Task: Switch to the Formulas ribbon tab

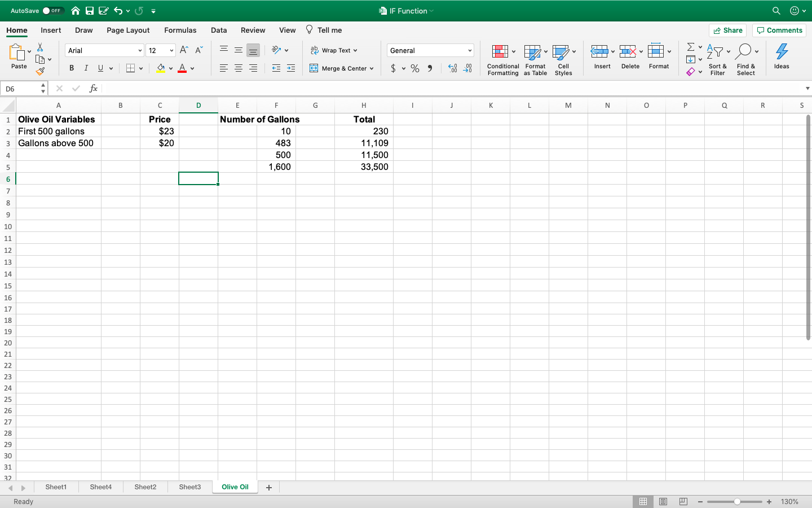Action: (180, 30)
